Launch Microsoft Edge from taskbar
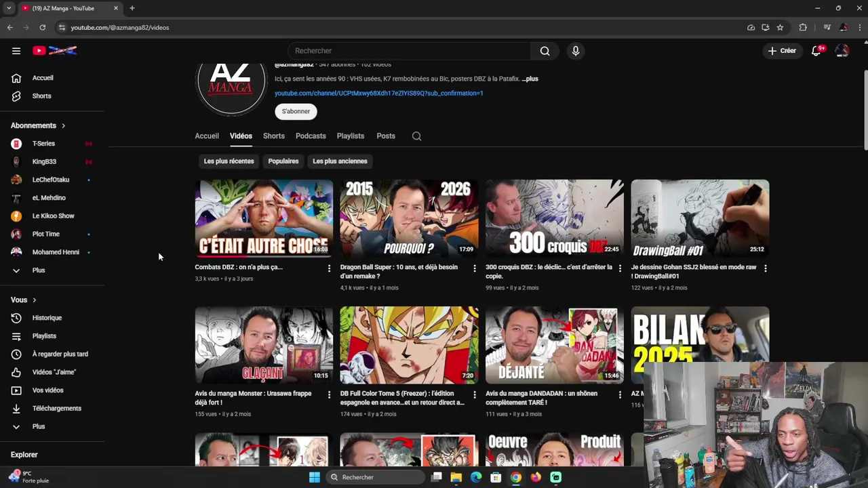Image resolution: width=868 pixels, height=488 pixels. coord(476,477)
